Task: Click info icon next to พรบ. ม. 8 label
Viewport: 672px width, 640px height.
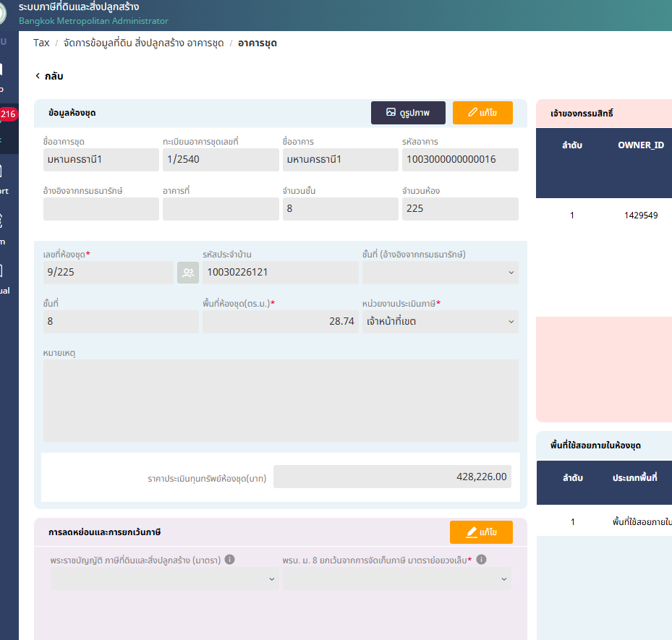Action: 481,560
